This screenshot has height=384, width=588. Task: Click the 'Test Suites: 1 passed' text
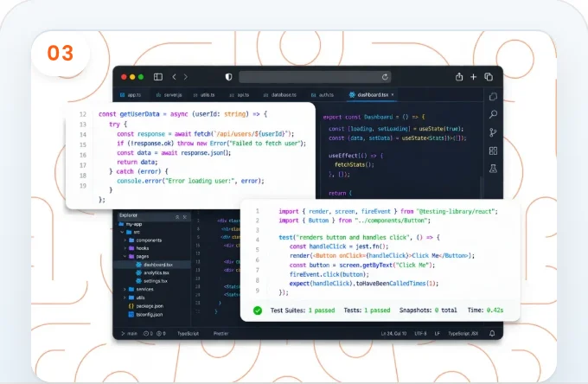pos(303,310)
